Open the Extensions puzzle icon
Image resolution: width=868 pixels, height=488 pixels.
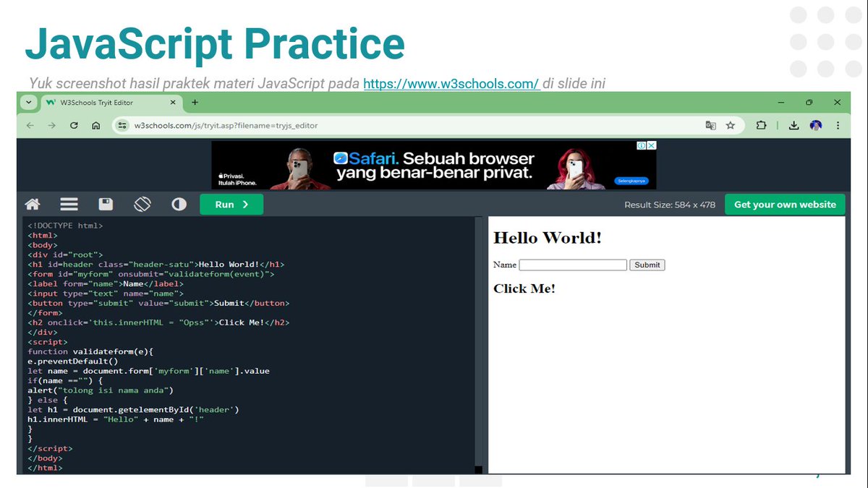761,125
